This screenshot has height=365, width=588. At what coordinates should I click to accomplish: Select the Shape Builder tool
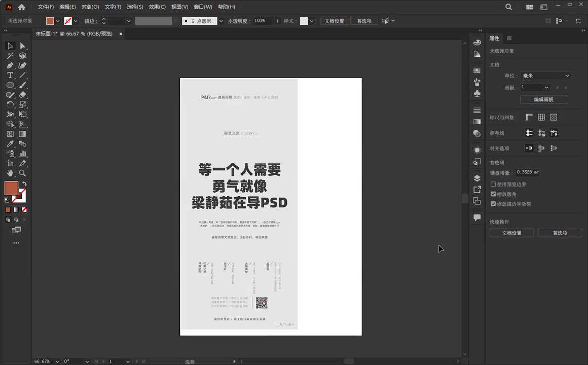10,124
